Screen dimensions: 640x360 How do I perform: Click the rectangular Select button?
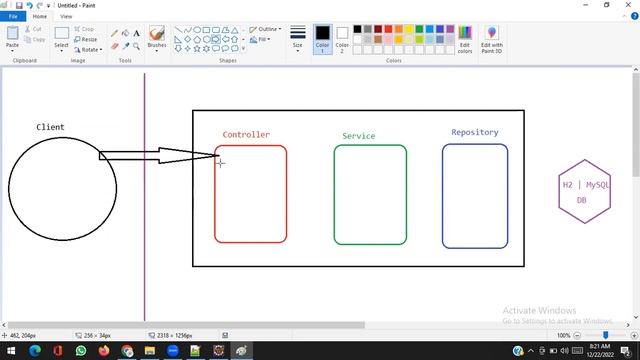[x=62, y=36]
